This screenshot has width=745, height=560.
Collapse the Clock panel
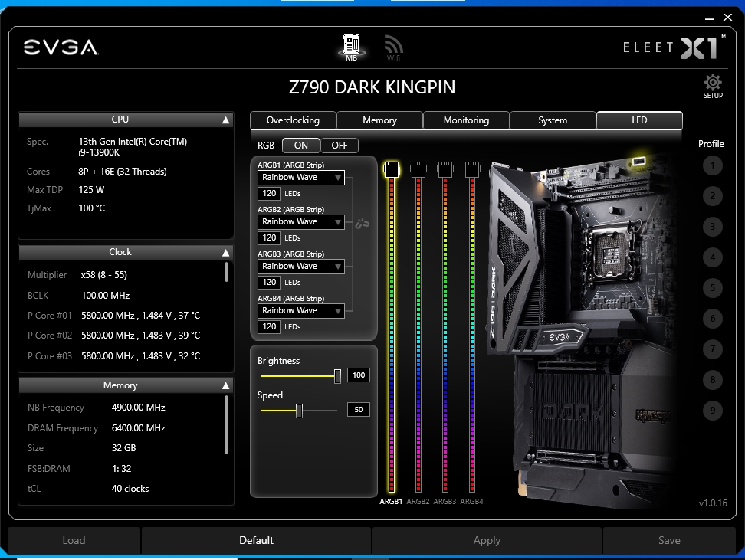click(225, 253)
